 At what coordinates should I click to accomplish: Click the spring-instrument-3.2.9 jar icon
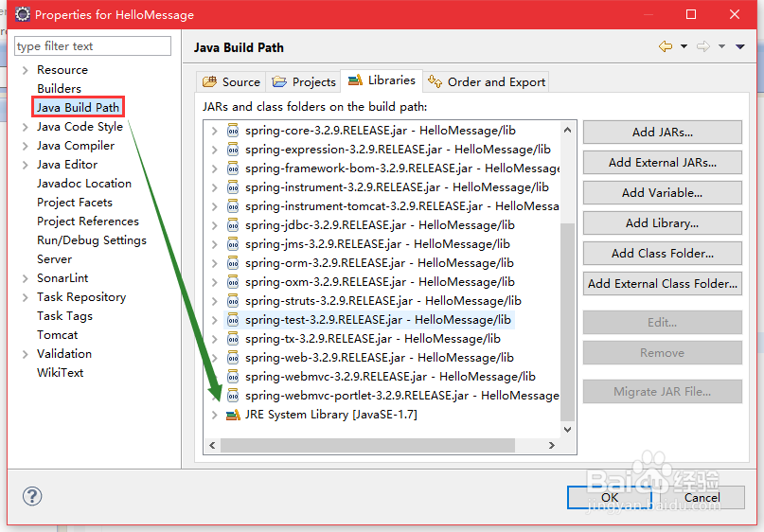click(233, 187)
